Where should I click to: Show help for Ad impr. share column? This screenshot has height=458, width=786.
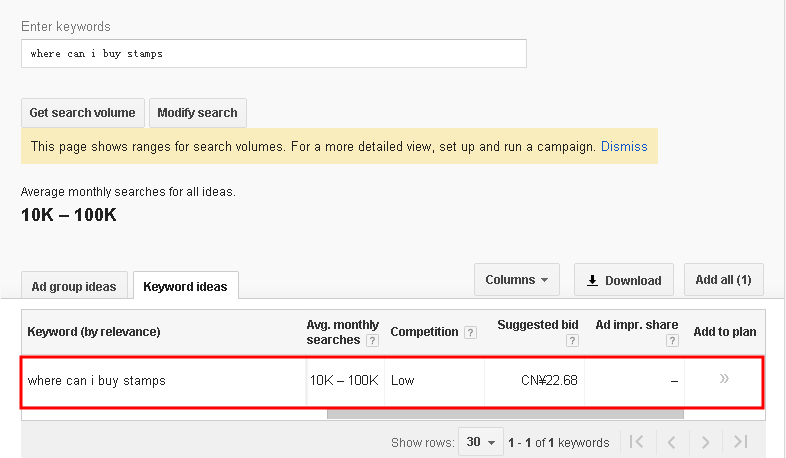click(672, 340)
